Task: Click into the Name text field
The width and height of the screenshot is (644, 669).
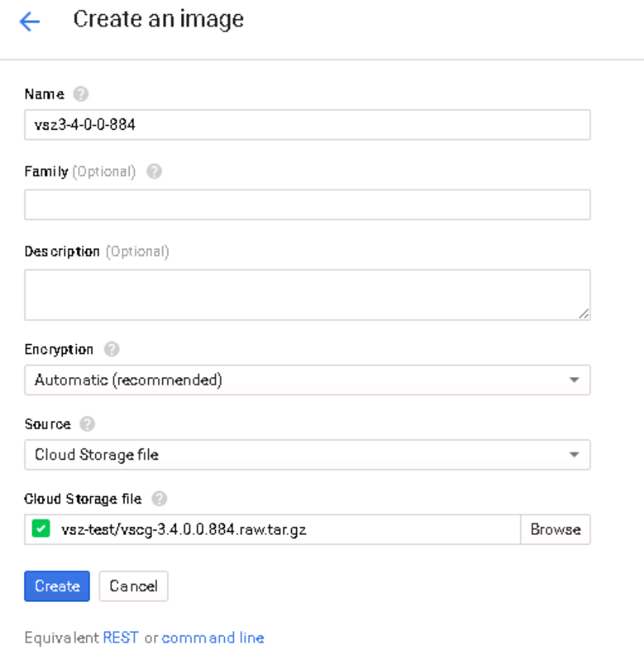Action: [x=307, y=125]
